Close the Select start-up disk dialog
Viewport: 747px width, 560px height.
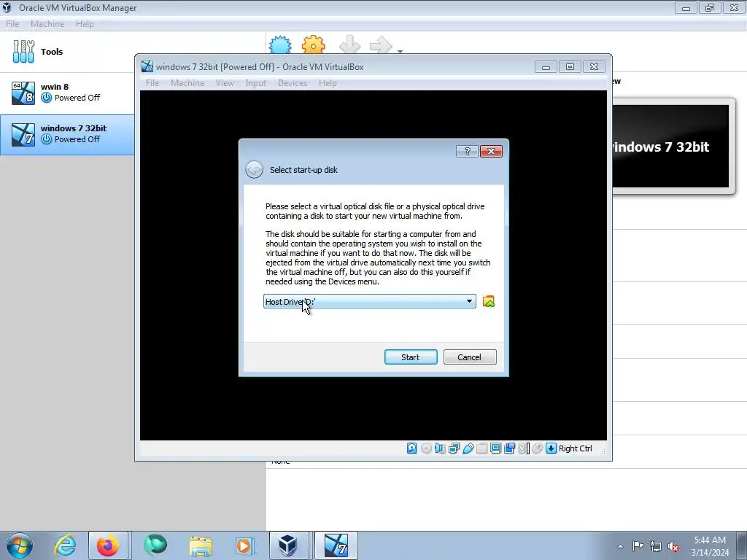(x=491, y=151)
